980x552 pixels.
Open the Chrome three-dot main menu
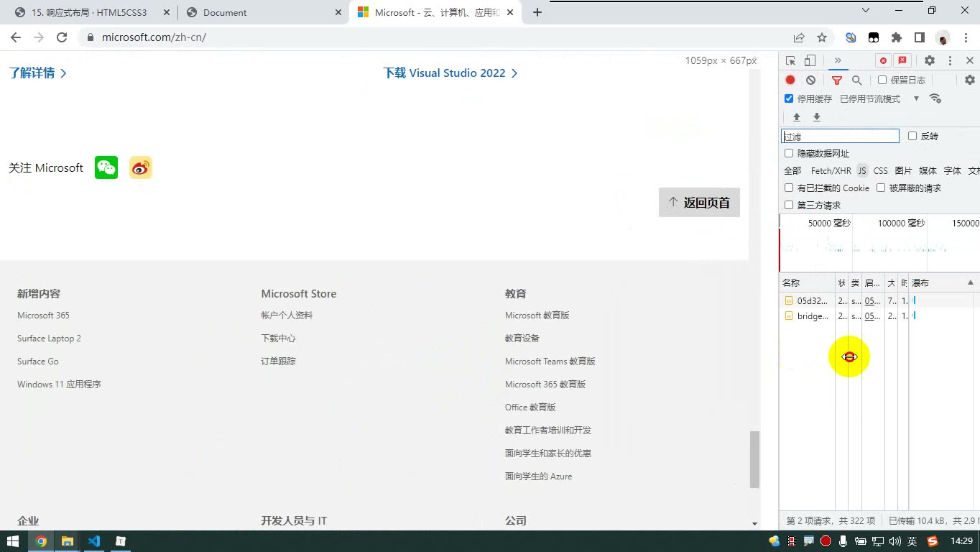coord(964,37)
